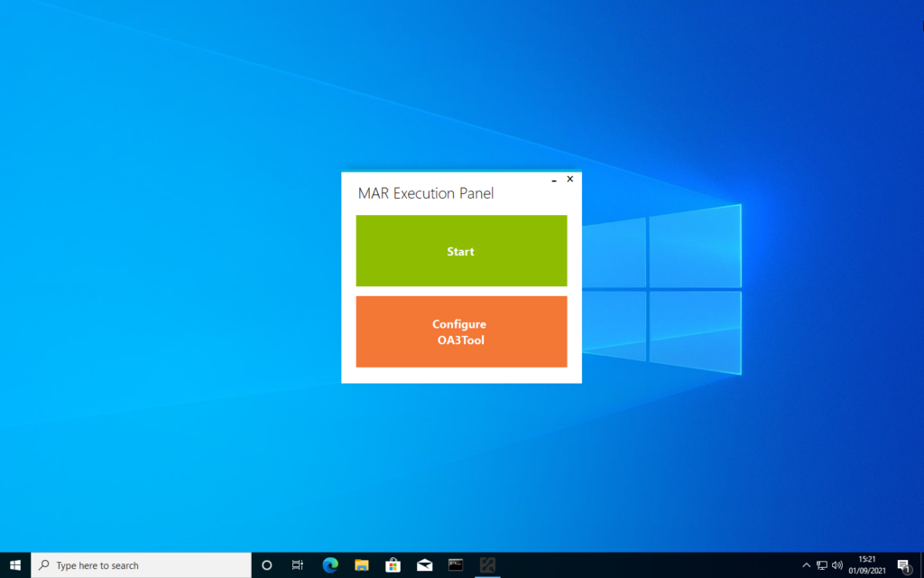
Task: Select the MAR tool taskbar icon
Action: [x=487, y=565]
